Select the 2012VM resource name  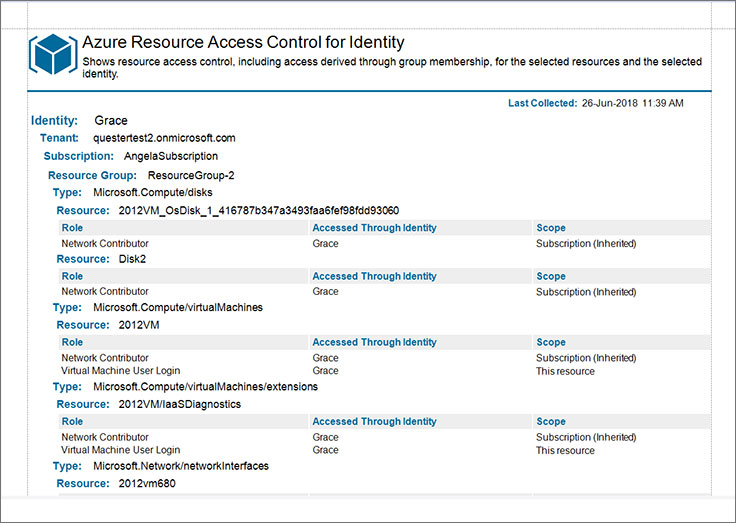click(x=138, y=325)
